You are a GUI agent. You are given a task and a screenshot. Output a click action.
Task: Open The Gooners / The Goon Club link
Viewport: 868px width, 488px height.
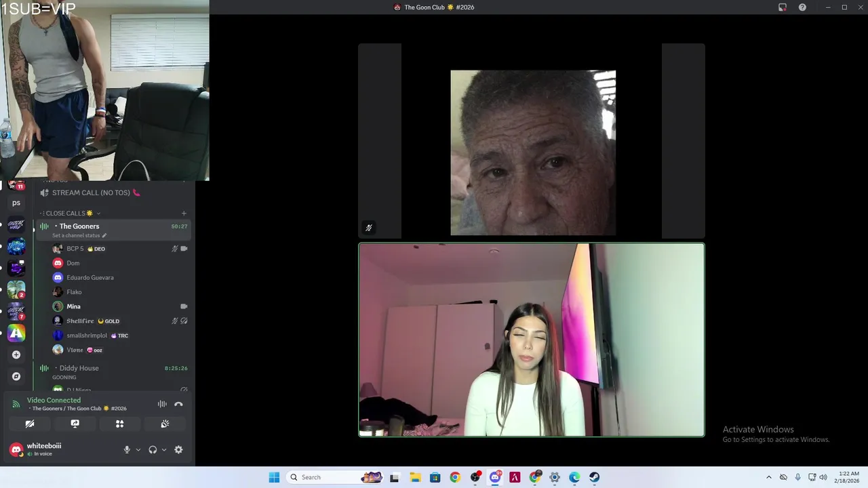(79, 409)
